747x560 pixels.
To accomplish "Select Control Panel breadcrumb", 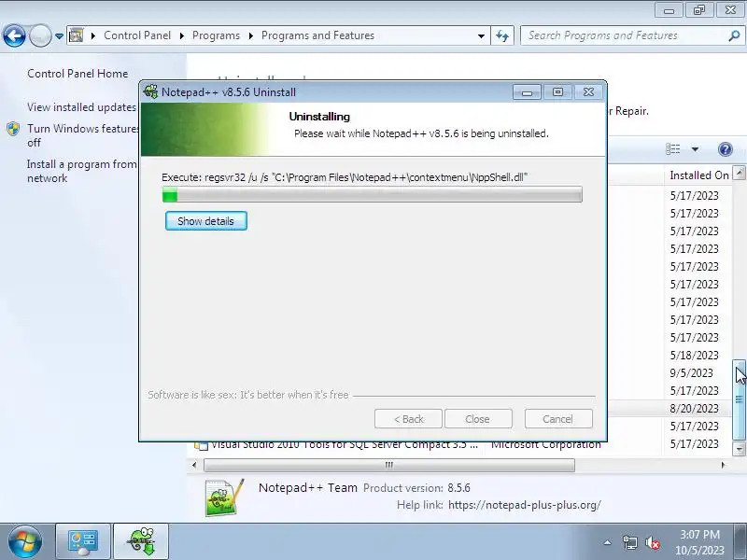I will tap(137, 35).
